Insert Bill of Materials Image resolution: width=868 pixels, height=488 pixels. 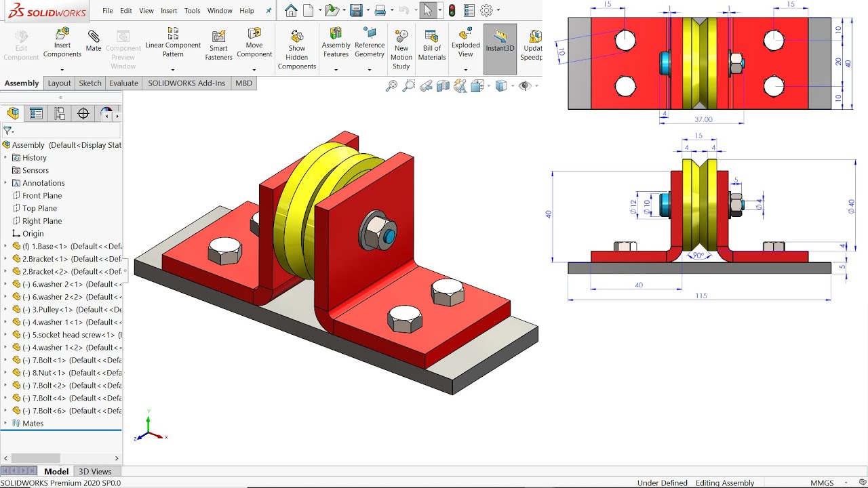pyautogui.click(x=432, y=45)
